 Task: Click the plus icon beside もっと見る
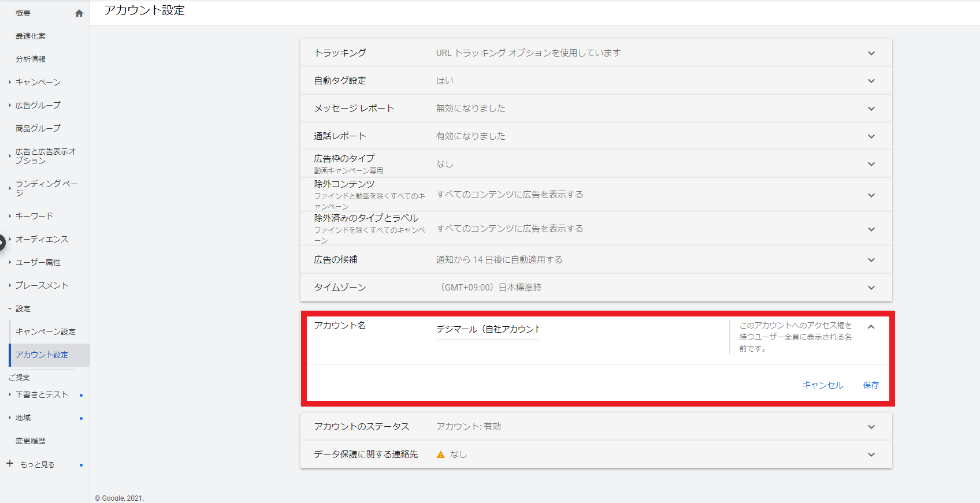click(10, 464)
